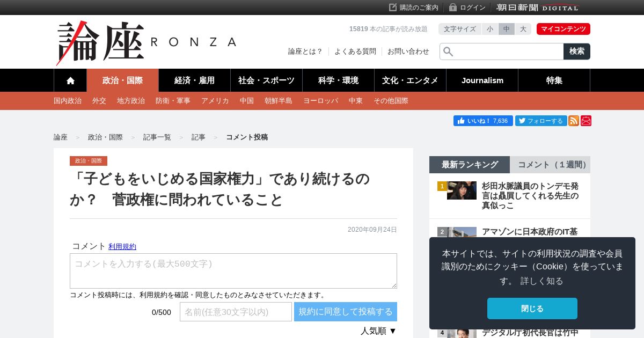Click 記事 in the breadcrumb
The height and width of the screenshot is (338, 644).
(199, 137)
